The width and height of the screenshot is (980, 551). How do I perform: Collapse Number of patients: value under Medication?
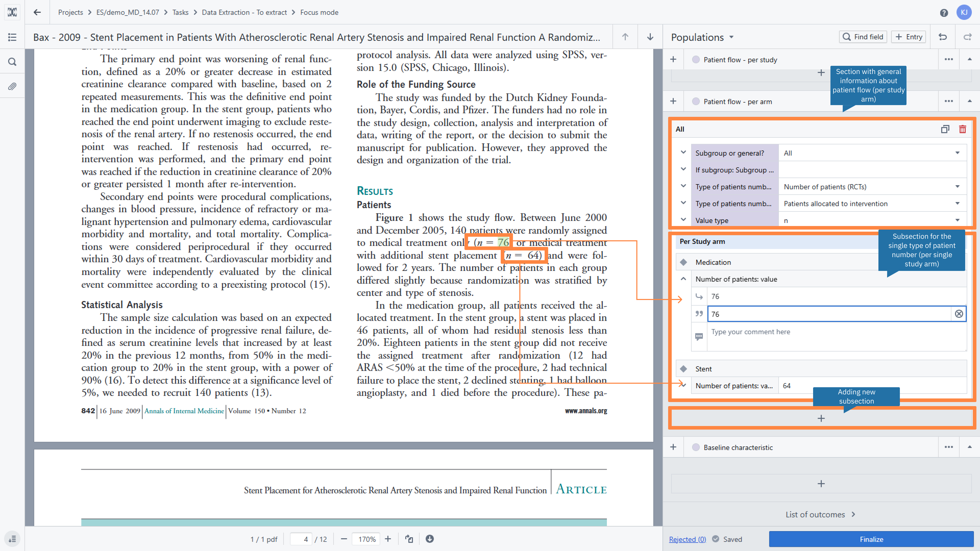tap(683, 279)
